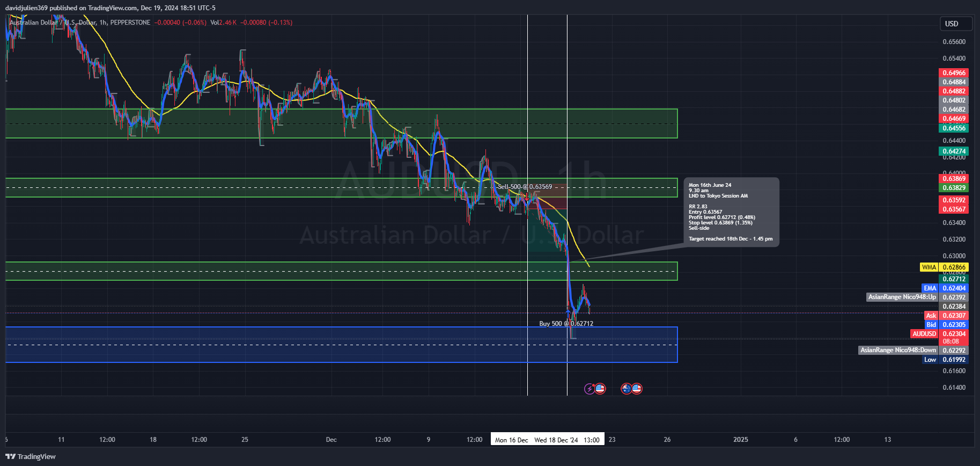Click the 0.62712 profit level price tag
The width and height of the screenshot is (980, 466).
tap(954, 279)
